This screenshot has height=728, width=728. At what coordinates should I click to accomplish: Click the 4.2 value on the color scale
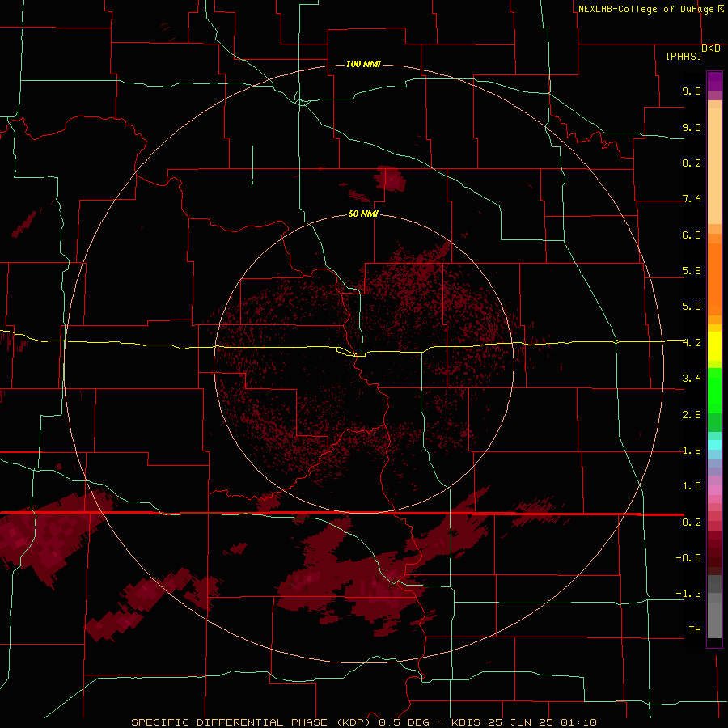[x=692, y=343]
